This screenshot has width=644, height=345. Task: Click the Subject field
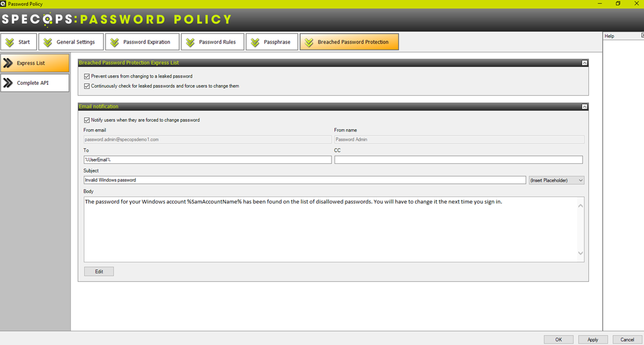pyautogui.click(x=305, y=180)
